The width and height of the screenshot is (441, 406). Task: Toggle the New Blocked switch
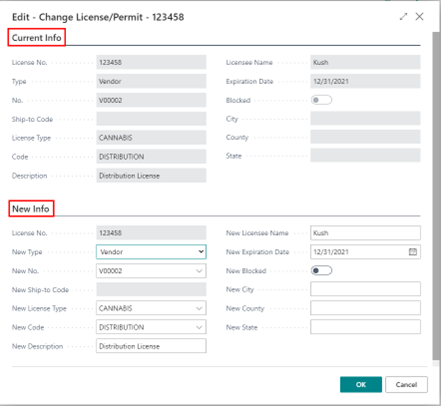(x=321, y=270)
